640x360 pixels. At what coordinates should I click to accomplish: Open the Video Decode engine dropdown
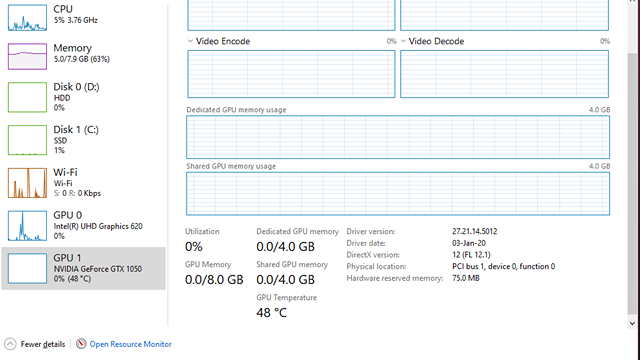403,41
